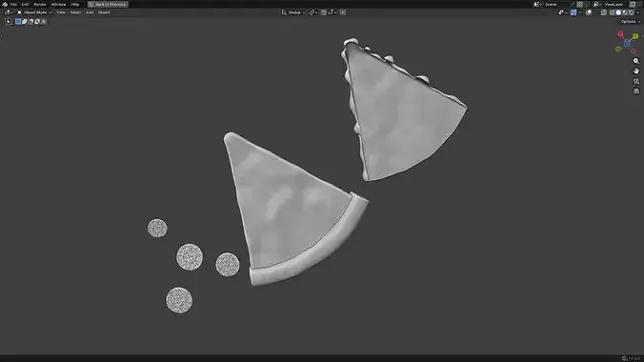644x362 pixels.
Task: Open the transform pivot point dropdown
Action: [313, 12]
